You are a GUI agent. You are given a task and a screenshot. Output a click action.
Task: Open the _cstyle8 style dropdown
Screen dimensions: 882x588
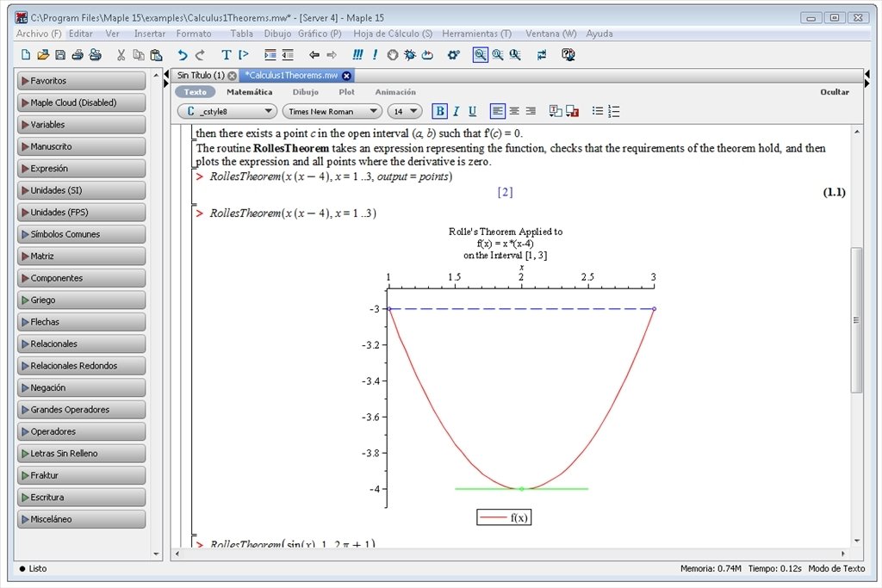[x=227, y=111]
